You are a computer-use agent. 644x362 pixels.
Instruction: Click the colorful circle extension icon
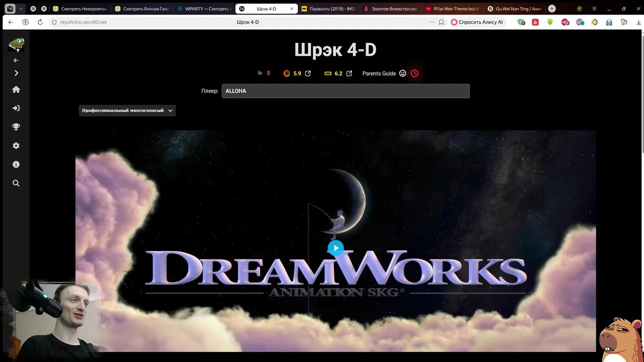(580, 22)
